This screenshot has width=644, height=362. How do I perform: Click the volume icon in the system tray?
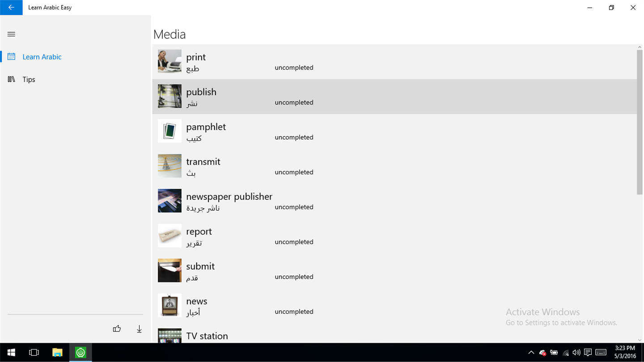(576, 353)
